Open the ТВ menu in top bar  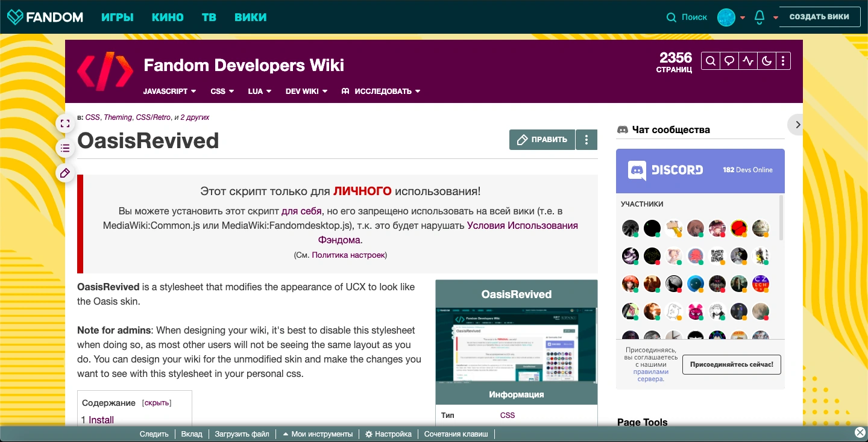pos(209,17)
